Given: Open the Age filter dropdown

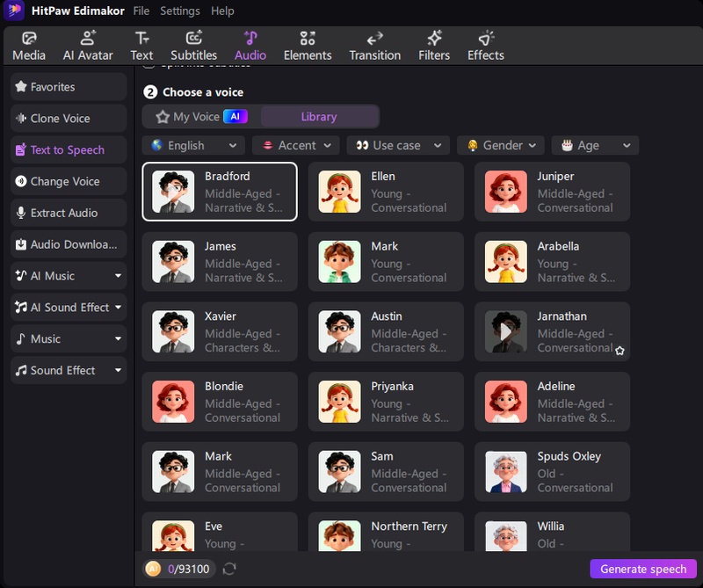Looking at the screenshot, I should 596,145.
